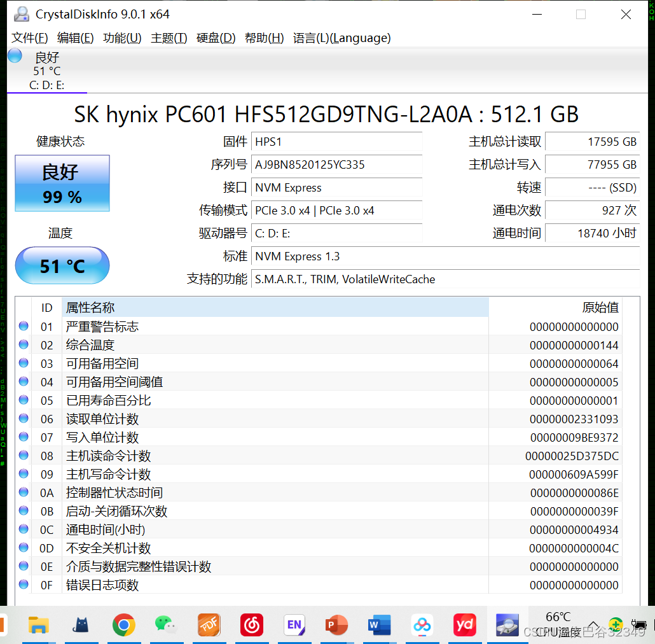
Task: Select the 不安全关机计数 attribute name
Action: point(108,549)
